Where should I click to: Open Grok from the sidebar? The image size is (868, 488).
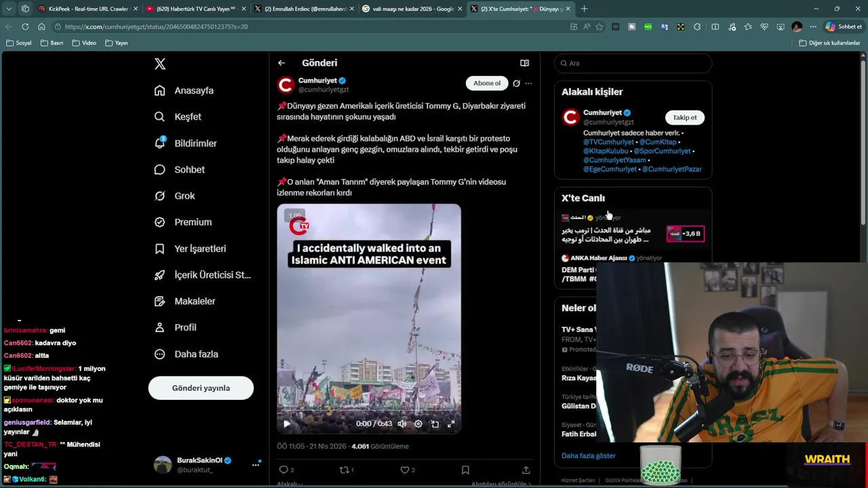click(x=174, y=196)
